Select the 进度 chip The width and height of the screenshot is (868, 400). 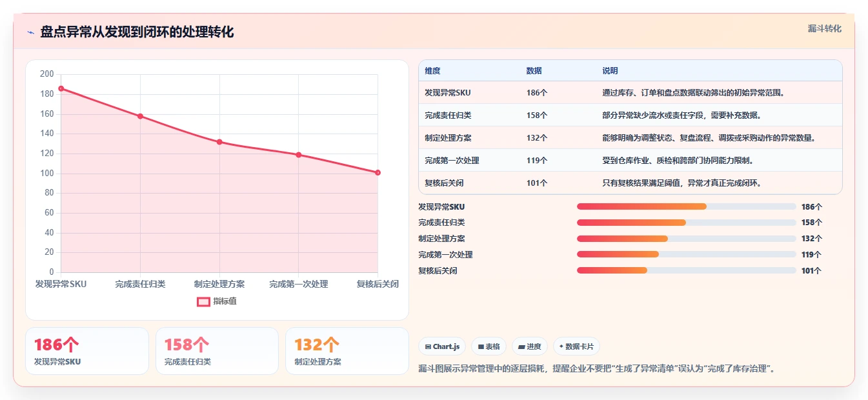pyautogui.click(x=530, y=346)
